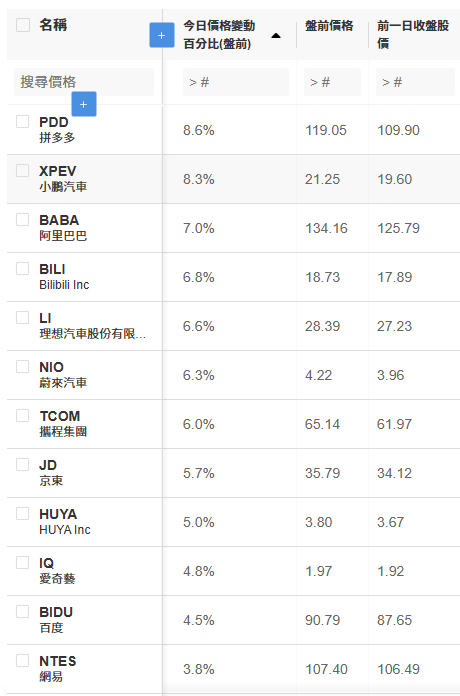Sort by 今日價格變動百分比(盤前) column header
The width and height of the screenshot is (460, 696).
click(219, 35)
